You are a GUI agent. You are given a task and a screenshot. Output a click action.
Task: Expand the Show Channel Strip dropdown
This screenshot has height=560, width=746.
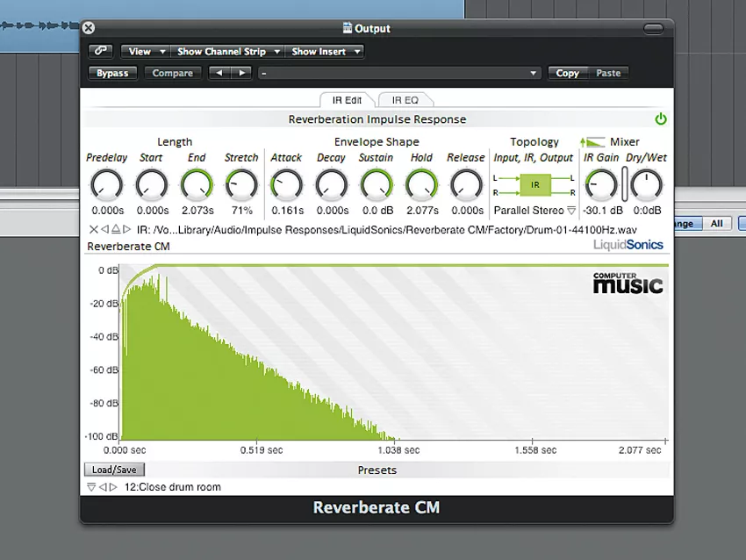pos(227,52)
